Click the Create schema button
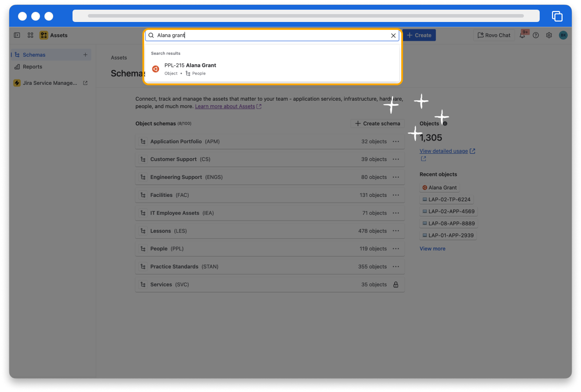 [x=378, y=123]
